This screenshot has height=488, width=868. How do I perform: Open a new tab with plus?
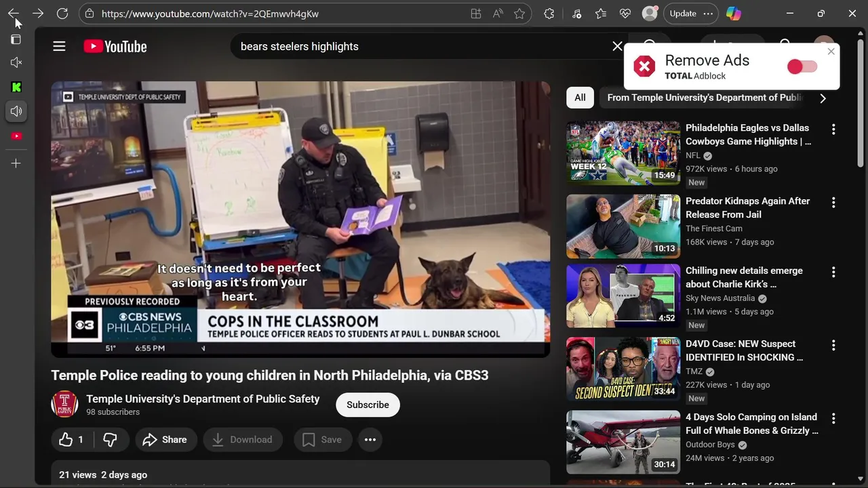(16, 163)
